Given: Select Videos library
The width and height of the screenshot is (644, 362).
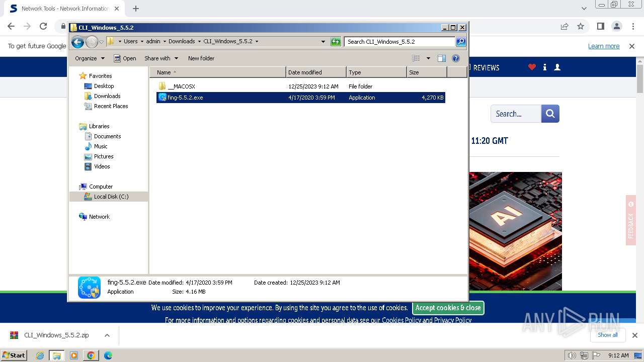Looking at the screenshot, I should pos(102,166).
